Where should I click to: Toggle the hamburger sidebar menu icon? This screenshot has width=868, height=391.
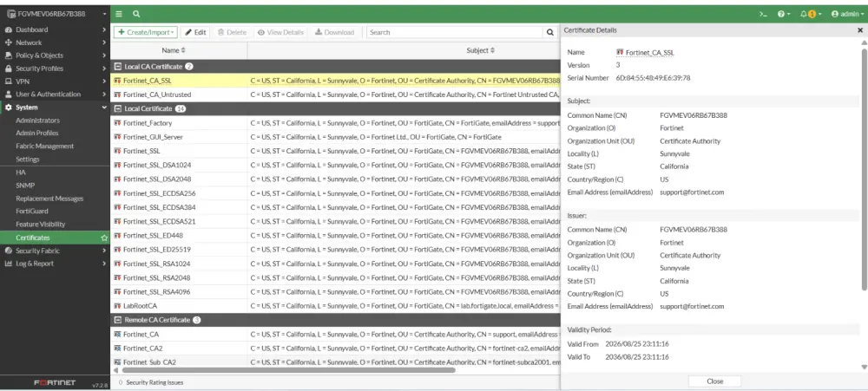119,14
